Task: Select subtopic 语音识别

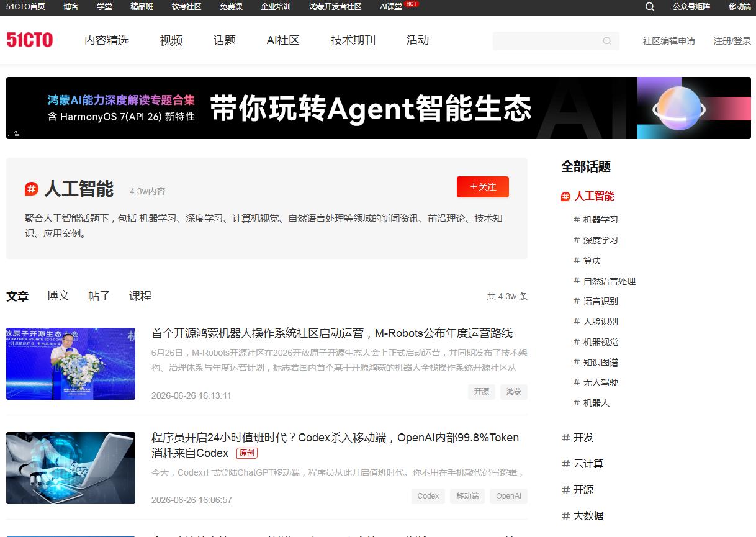Action: (600, 301)
